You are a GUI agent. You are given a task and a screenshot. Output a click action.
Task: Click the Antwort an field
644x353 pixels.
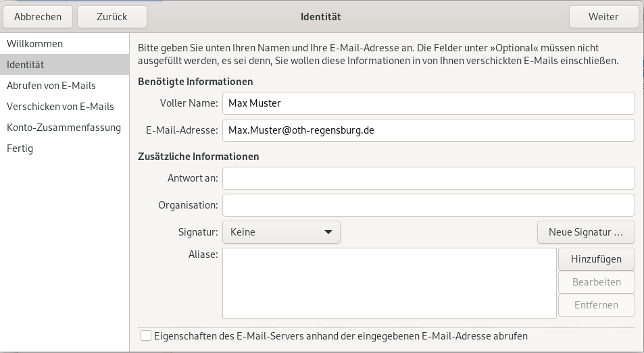pos(428,178)
